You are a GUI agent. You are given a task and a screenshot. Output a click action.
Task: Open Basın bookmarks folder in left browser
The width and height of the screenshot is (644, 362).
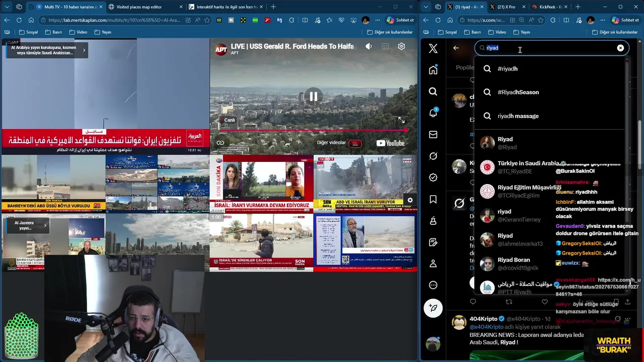53,32
